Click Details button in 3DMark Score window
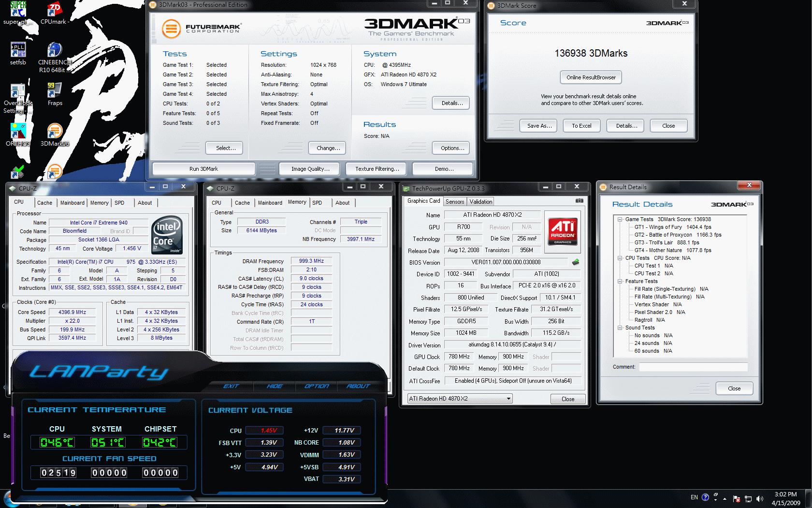The height and width of the screenshot is (508, 812). (x=626, y=126)
